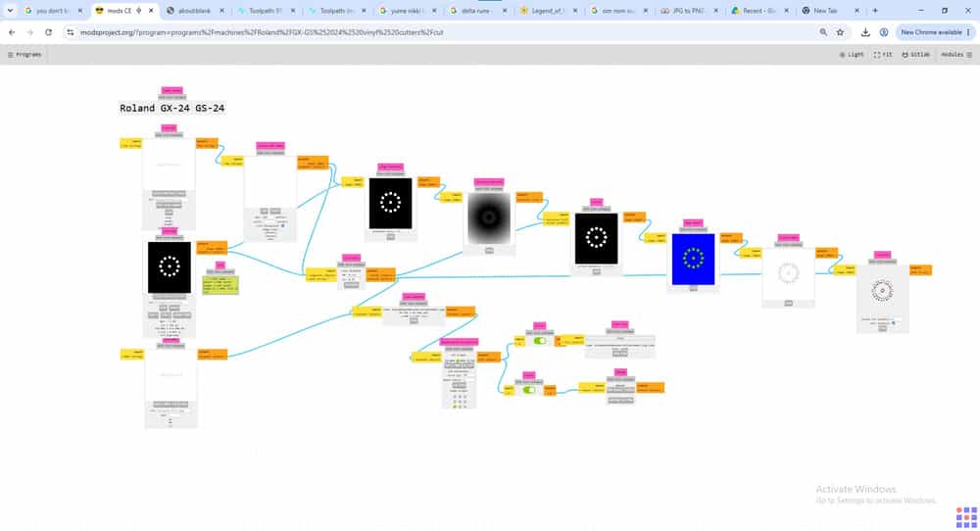Open a new browser tab
Image resolution: width=980 pixels, height=531 pixels.
pyautogui.click(x=875, y=11)
